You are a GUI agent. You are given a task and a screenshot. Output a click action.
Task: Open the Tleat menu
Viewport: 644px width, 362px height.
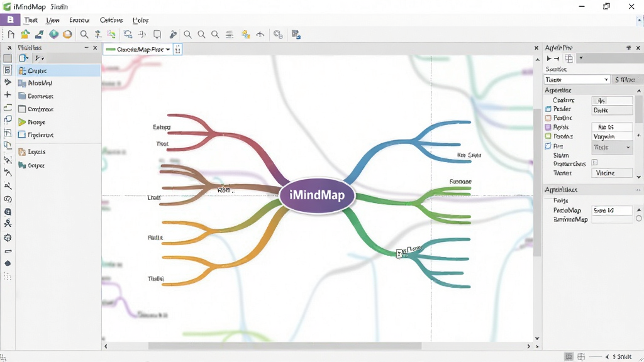[x=30, y=20]
